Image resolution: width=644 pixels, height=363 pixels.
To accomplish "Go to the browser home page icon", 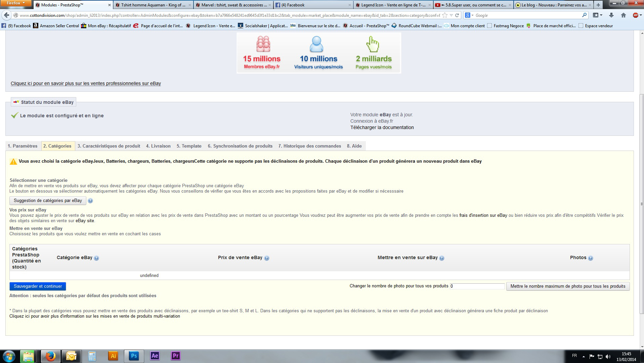I will pos(624,15).
